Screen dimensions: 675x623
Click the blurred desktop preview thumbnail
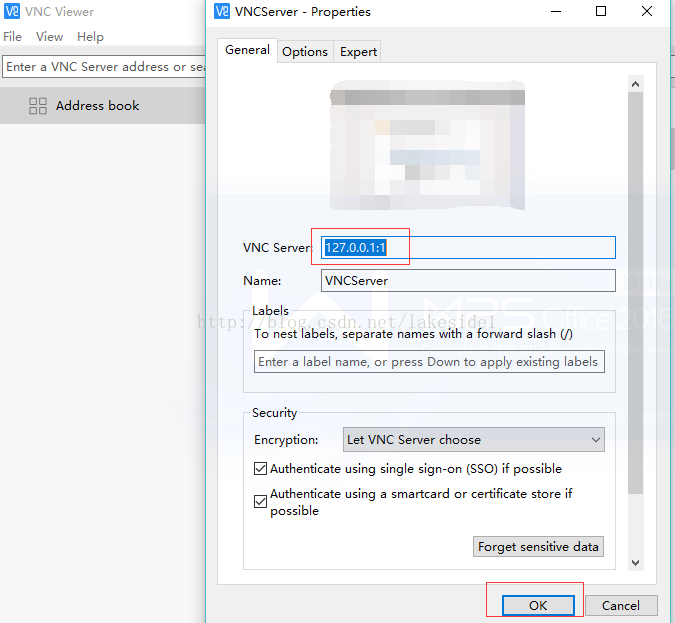pos(427,145)
